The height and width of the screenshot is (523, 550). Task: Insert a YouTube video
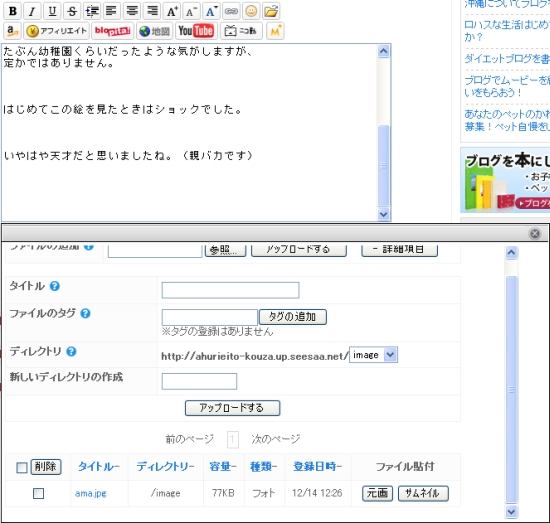point(196,31)
